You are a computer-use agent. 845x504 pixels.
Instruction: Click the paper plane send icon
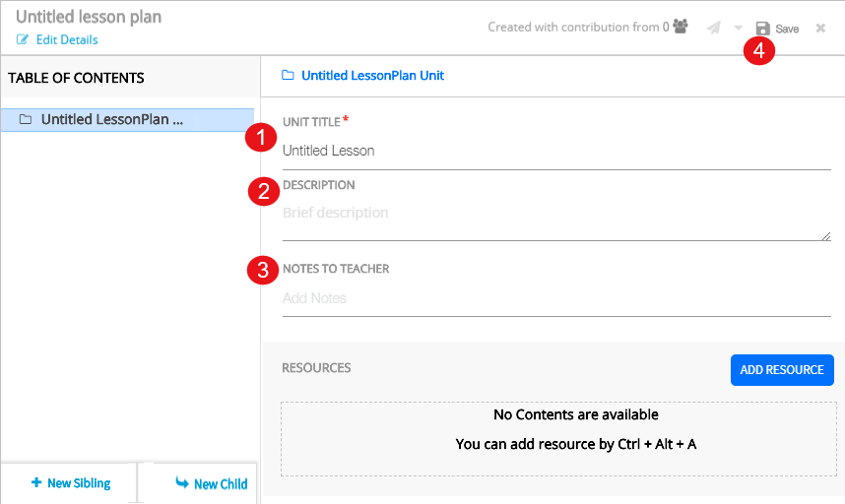pyautogui.click(x=714, y=29)
